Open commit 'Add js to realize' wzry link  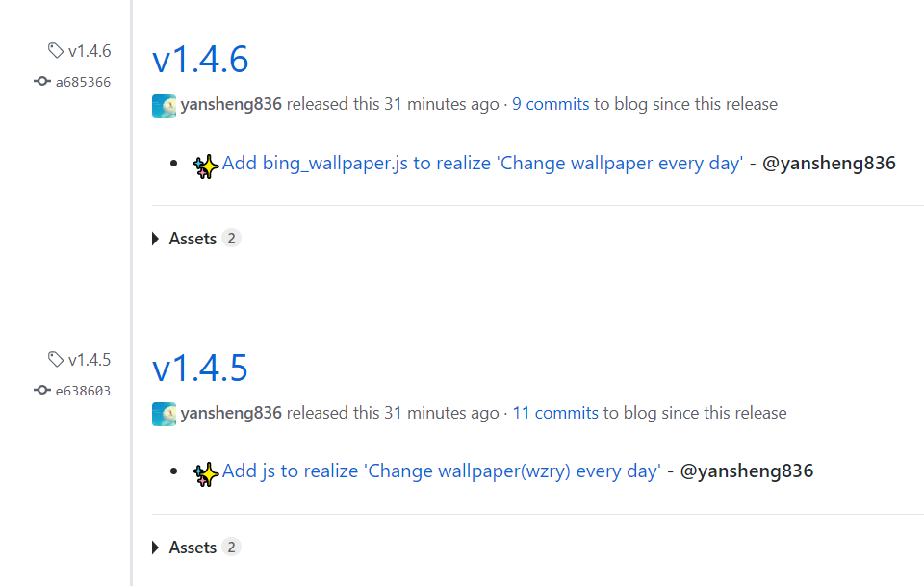[442, 471]
